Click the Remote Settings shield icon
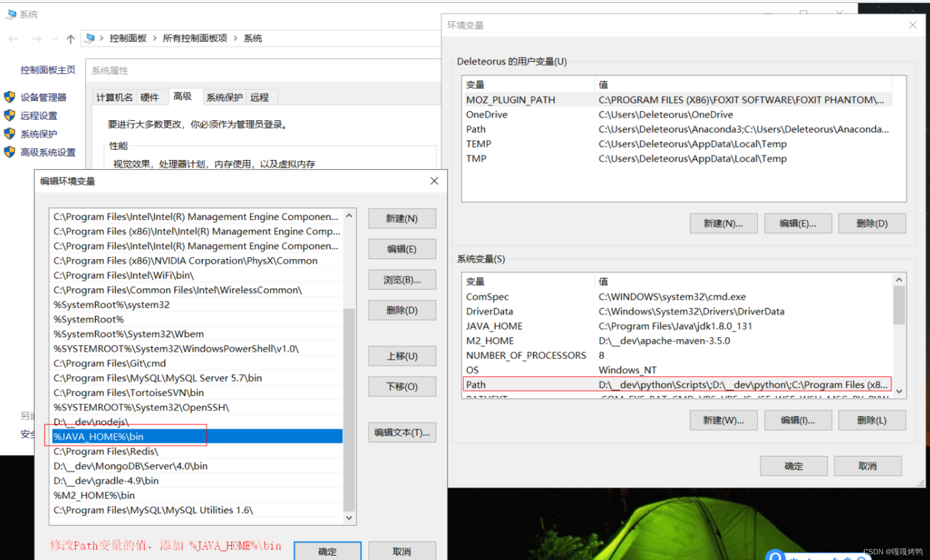 click(10, 115)
